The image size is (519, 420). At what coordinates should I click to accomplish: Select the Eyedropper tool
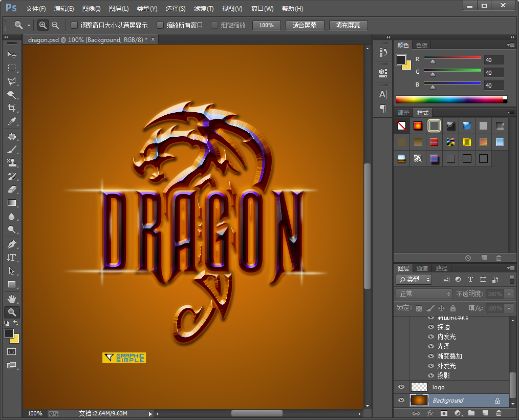click(11, 121)
